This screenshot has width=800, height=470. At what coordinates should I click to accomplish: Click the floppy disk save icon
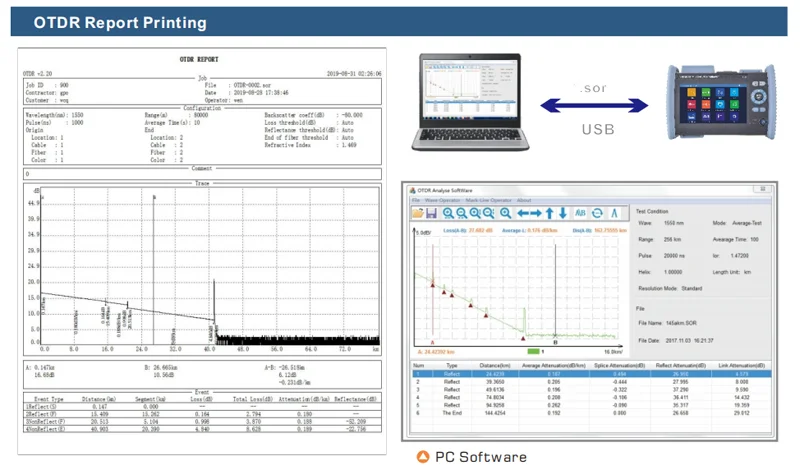pos(431,213)
